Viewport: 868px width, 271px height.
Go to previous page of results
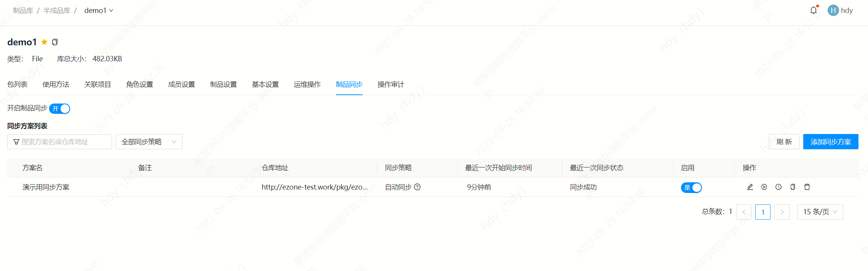[x=744, y=212]
